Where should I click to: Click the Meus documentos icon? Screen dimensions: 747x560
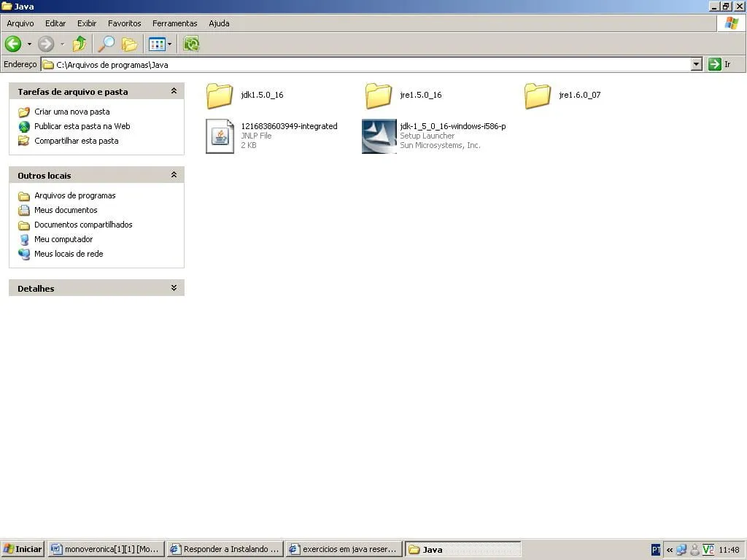click(24, 211)
